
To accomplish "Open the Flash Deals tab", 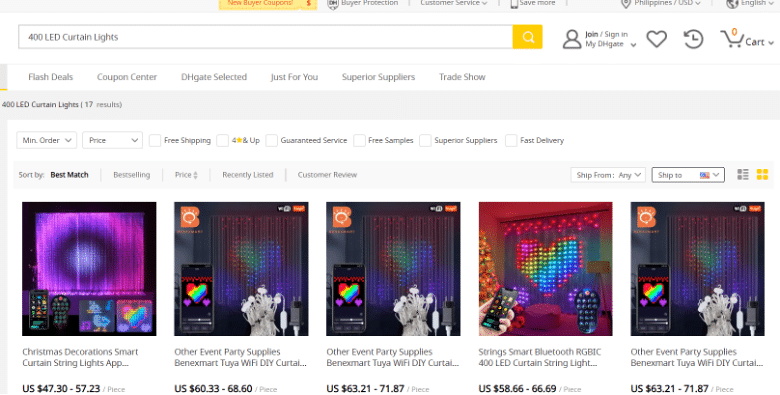I will point(50,77).
